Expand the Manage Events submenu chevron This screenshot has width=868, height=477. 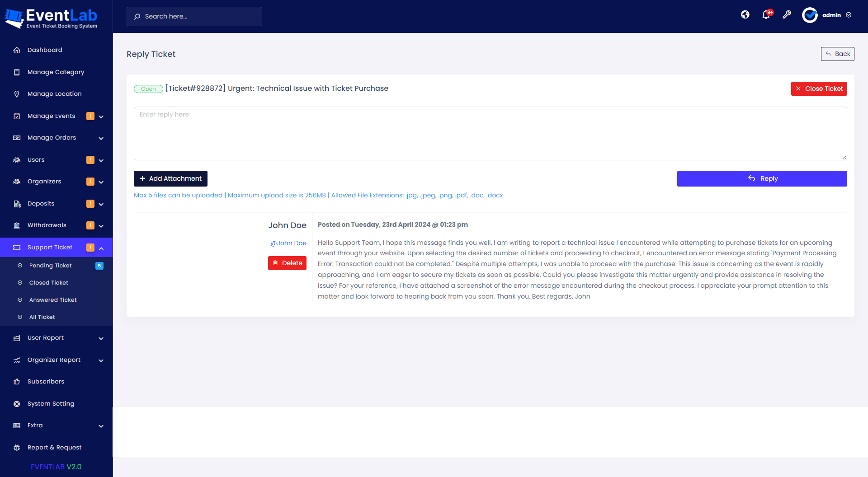pyautogui.click(x=101, y=117)
